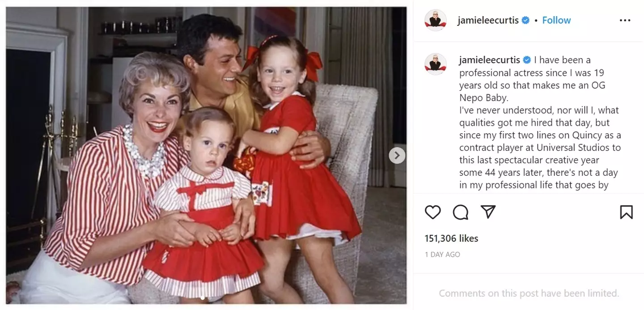Like the post with the heart icon
The width and height of the screenshot is (644, 310).
click(x=432, y=212)
